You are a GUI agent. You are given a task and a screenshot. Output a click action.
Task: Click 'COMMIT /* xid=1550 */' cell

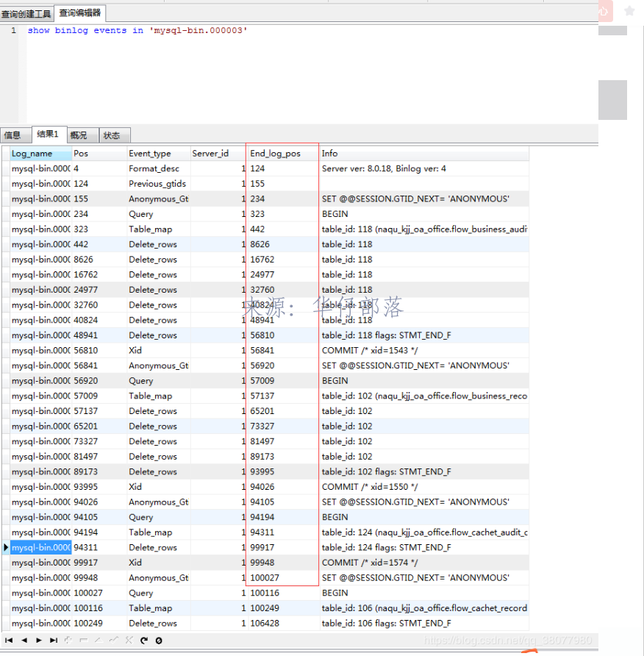(424, 487)
